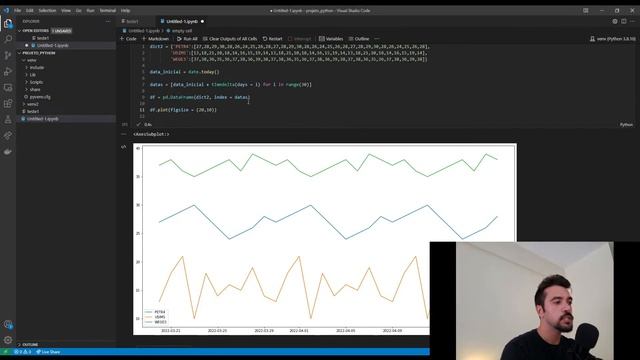Open the Manage gear icon
This screenshot has height=360, width=640.
pyautogui.click(x=8, y=340)
